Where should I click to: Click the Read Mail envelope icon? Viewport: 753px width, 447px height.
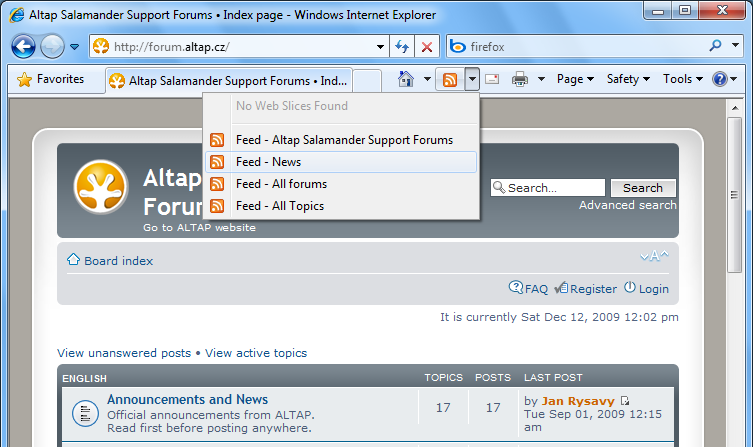click(x=492, y=79)
